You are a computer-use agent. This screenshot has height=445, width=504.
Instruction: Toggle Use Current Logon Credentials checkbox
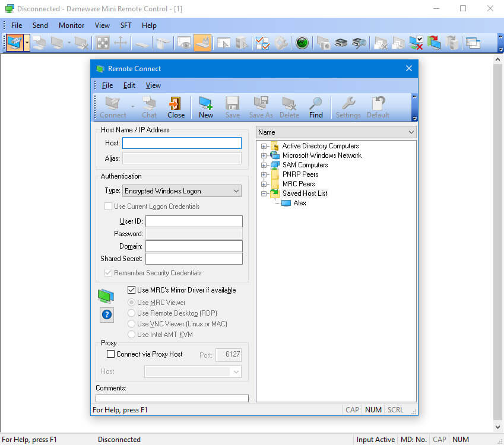108,206
